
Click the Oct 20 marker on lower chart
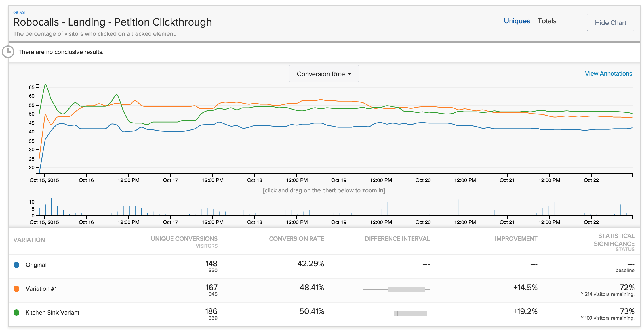pos(423,222)
